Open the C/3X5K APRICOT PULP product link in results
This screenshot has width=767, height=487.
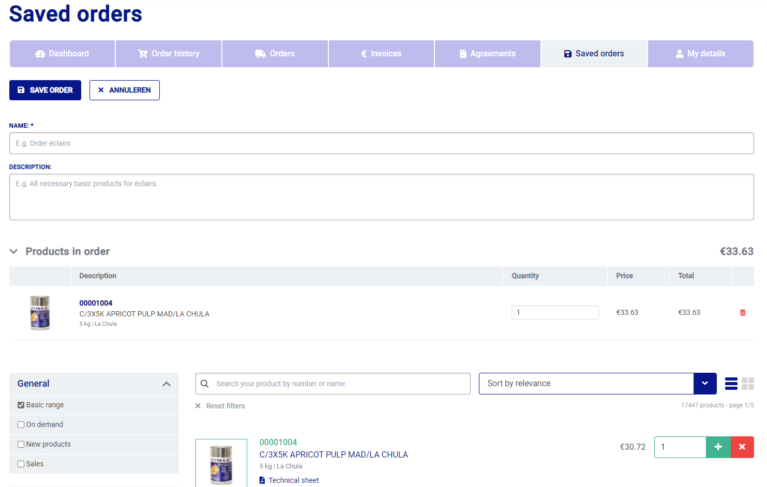tap(334, 455)
